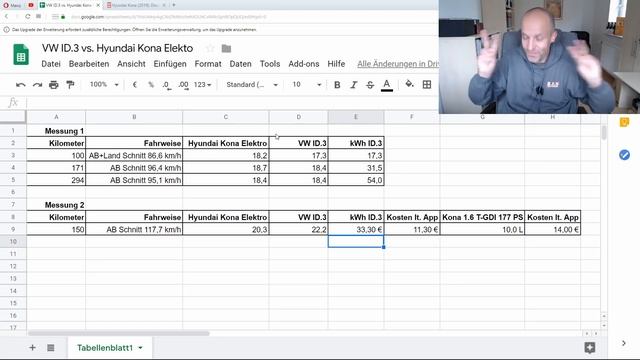Image resolution: width=640 pixels, height=360 pixels.
Task: Open the text color picker
Action: tap(387, 85)
